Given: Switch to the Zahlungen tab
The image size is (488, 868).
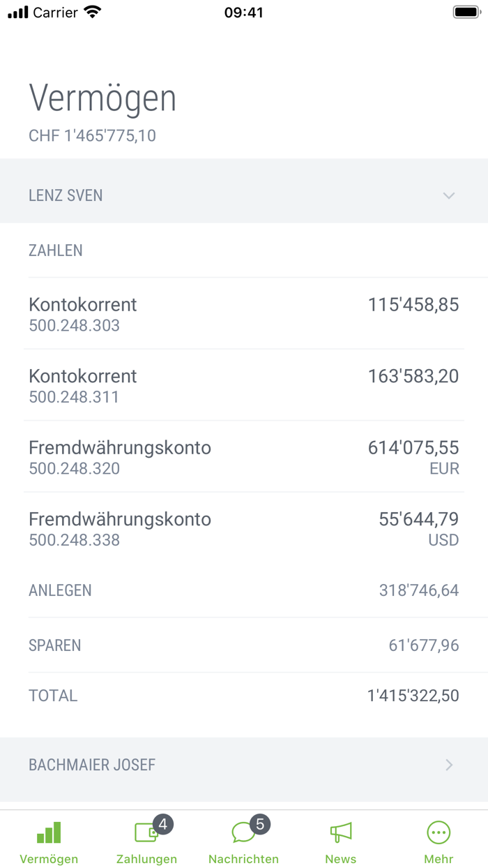Looking at the screenshot, I should point(146,841).
